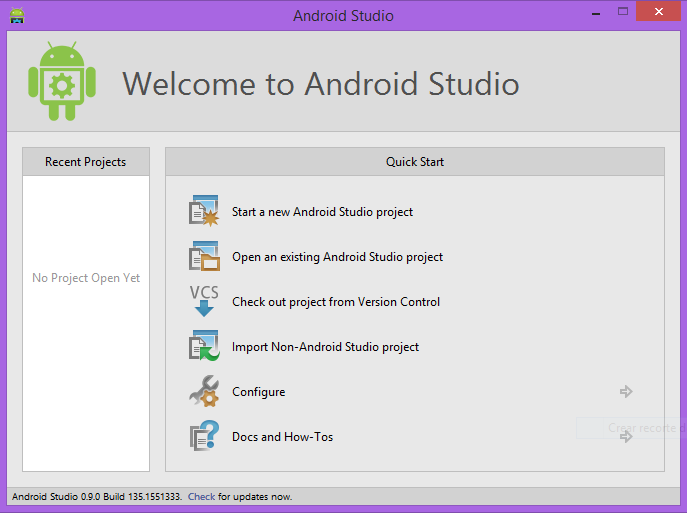Image resolution: width=687 pixels, height=513 pixels.
Task: Click the Check for updates link
Action: [x=201, y=496]
